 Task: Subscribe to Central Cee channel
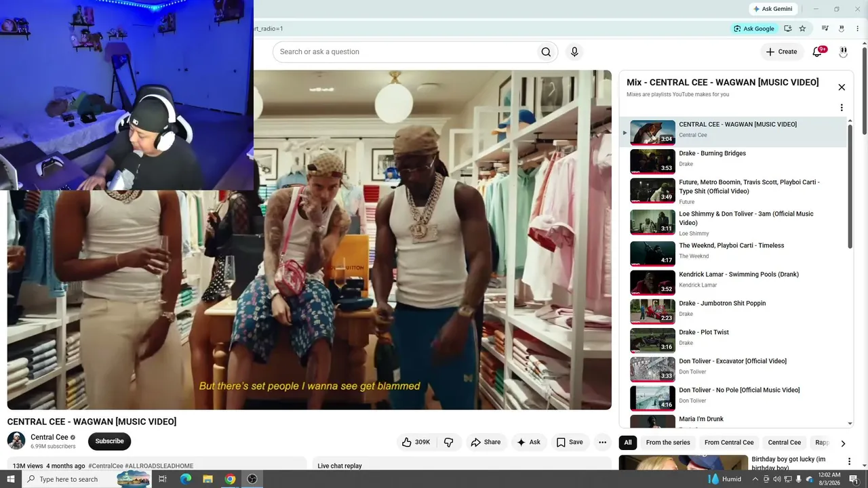pos(109,441)
